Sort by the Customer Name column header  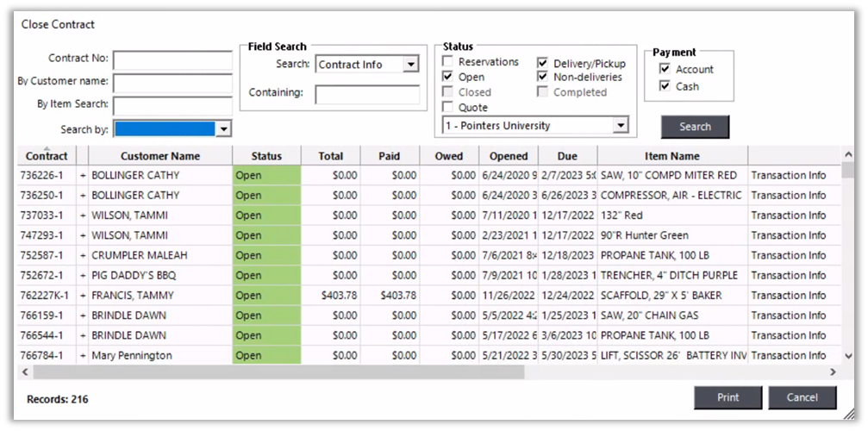coord(160,156)
